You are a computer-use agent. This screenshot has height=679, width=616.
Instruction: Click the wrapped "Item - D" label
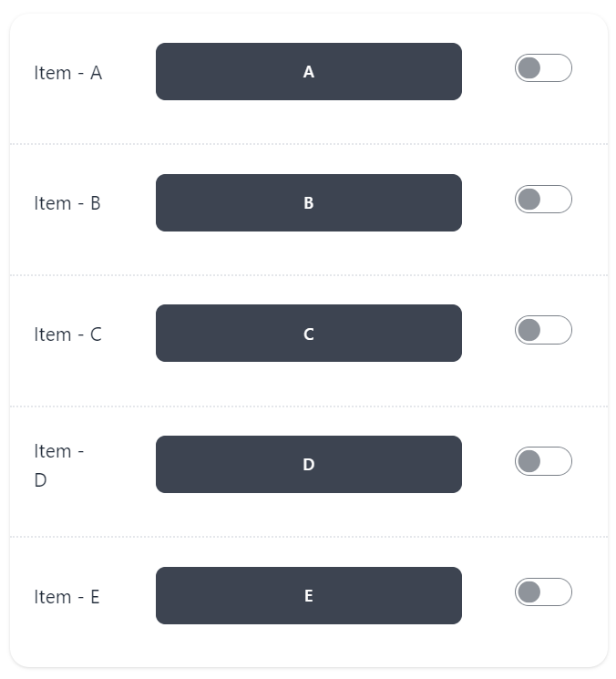click(58, 465)
